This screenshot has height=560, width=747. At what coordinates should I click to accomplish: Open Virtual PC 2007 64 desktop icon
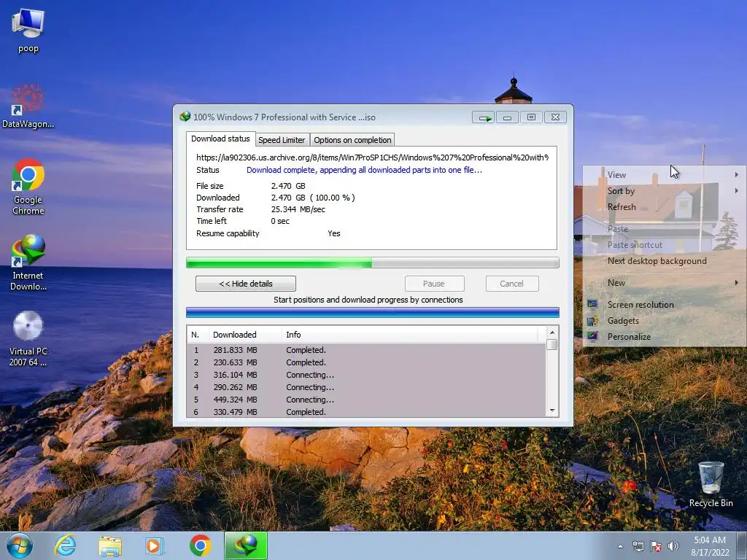pyautogui.click(x=28, y=338)
